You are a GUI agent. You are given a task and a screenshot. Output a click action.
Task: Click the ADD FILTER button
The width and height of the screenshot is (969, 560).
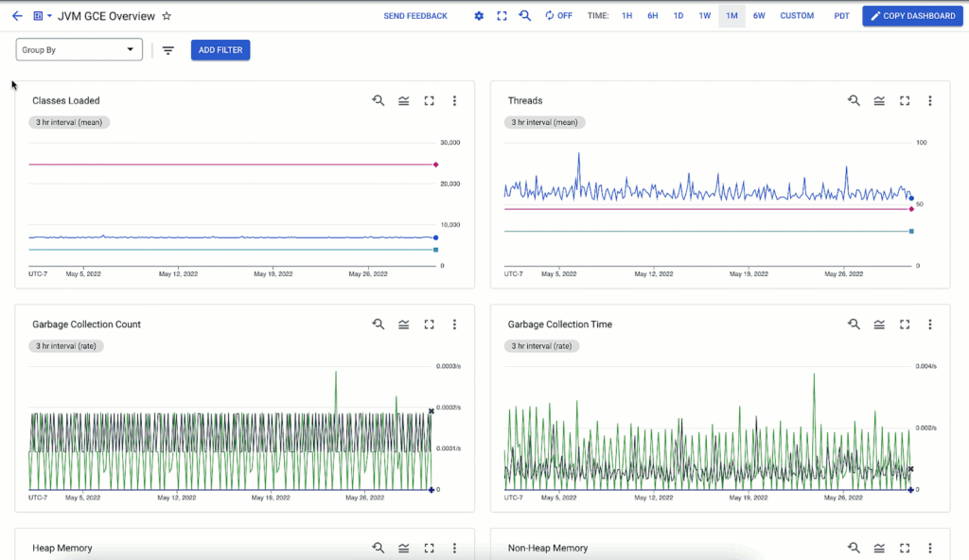point(220,49)
